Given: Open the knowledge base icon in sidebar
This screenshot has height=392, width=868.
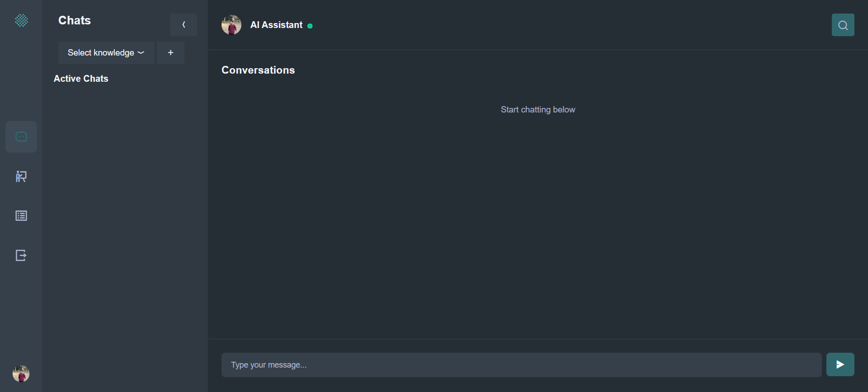Looking at the screenshot, I should tap(21, 177).
